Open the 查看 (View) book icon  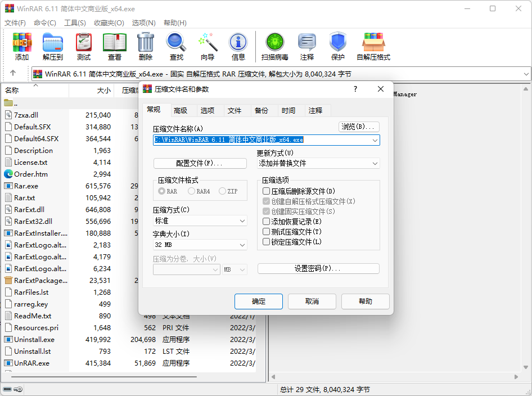point(115,46)
